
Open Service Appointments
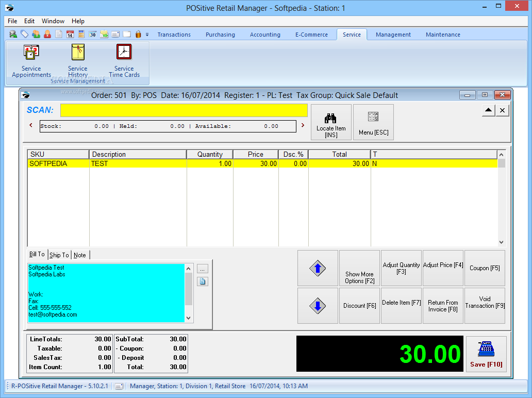pos(31,61)
